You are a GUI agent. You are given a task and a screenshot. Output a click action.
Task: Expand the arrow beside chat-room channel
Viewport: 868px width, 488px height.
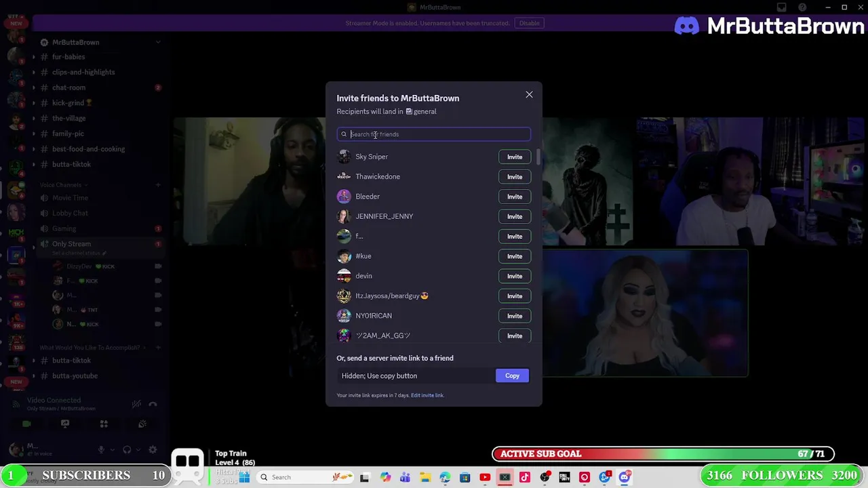click(33, 87)
